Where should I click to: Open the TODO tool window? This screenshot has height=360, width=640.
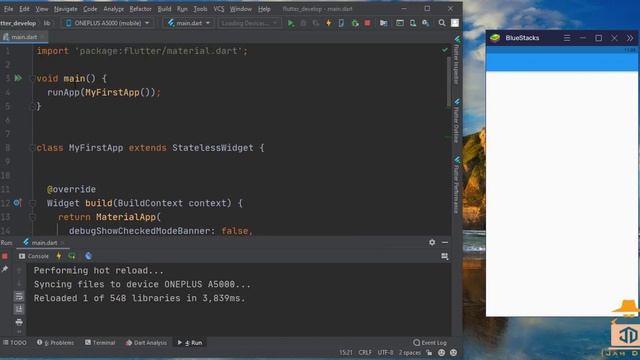point(15,343)
